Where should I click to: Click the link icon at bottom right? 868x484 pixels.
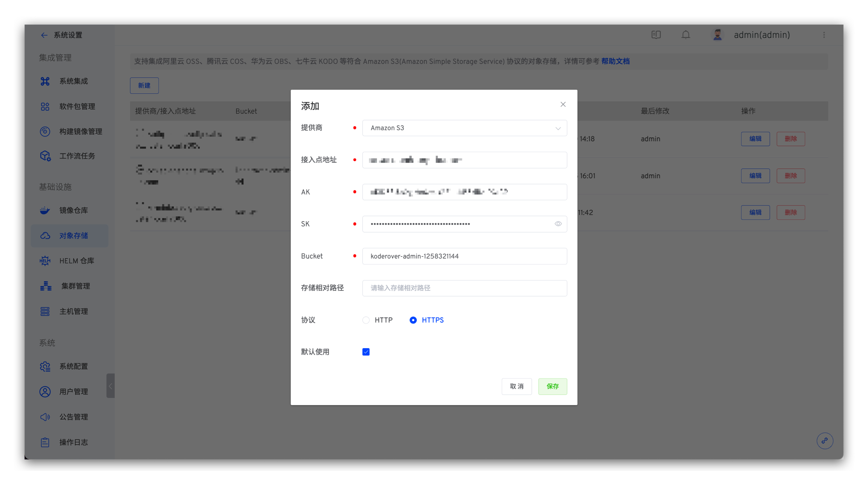click(x=825, y=441)
